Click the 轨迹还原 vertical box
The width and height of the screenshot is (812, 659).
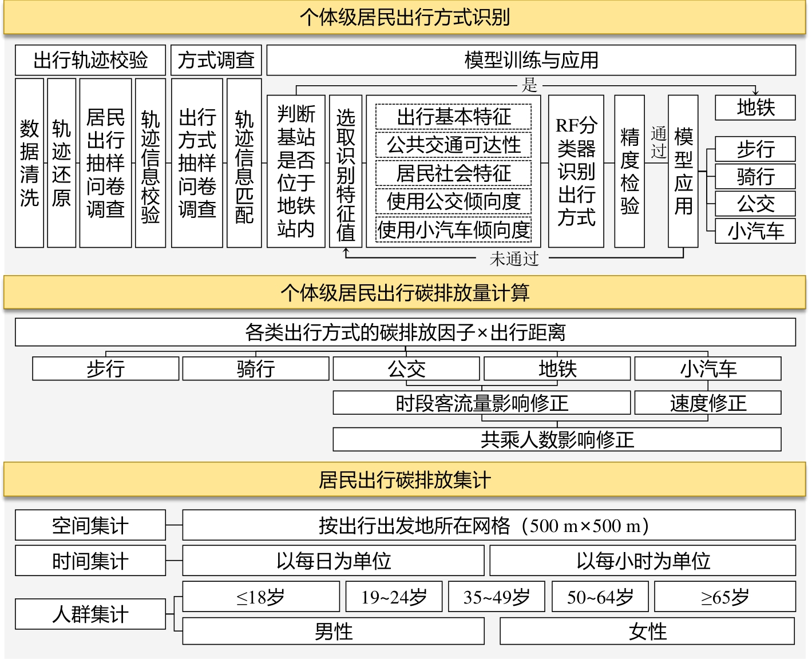pyautogui.click(x=62, y=163)
